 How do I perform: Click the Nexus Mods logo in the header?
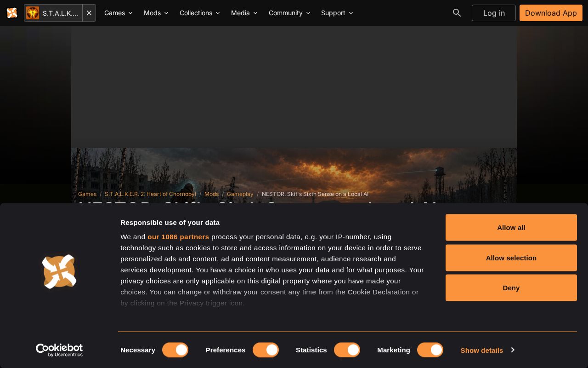click(x=12, y=13)
